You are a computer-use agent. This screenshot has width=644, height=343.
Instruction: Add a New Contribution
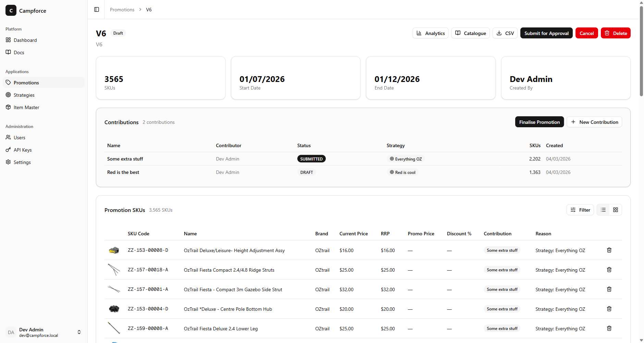(594, 122)
